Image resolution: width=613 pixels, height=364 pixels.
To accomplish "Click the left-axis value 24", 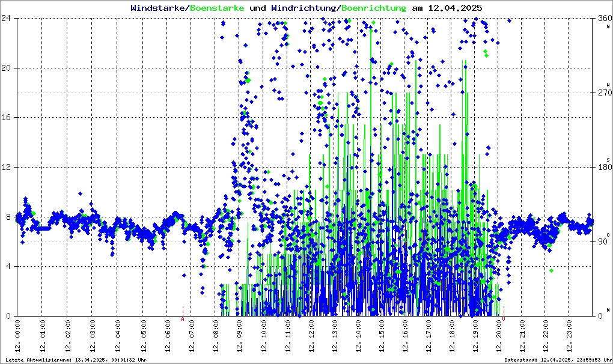I will pos(6,18).
